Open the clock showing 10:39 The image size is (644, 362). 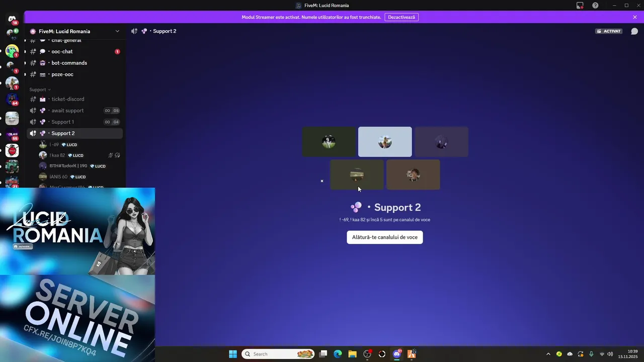click(628, 354)
